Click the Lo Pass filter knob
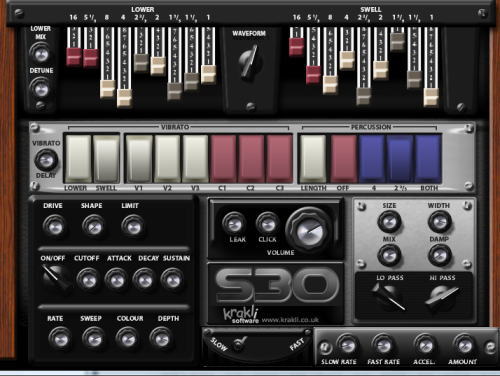 click(x=388, y=297)
